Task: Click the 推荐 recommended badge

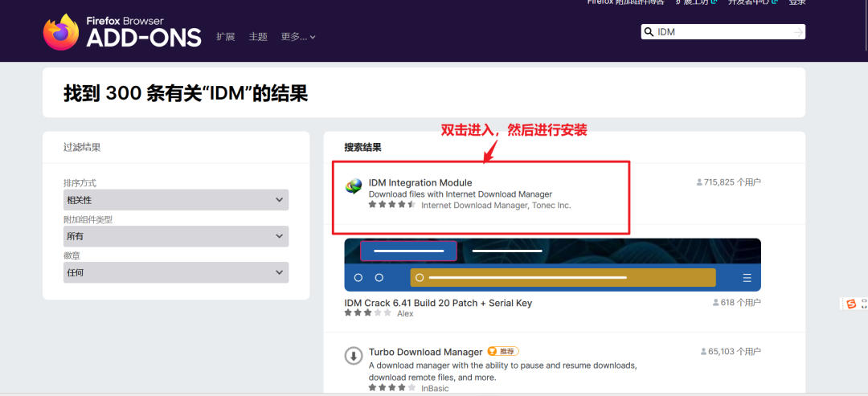Action: coord(503,351)
